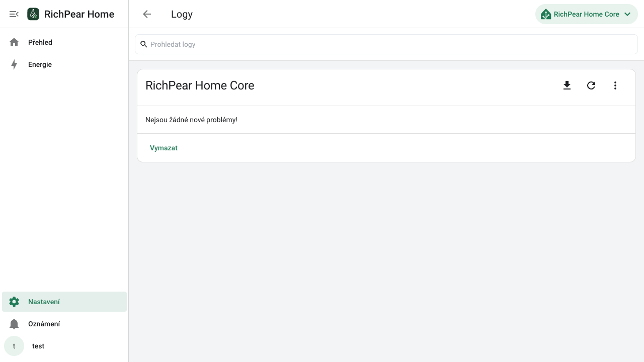Open Oznámení notifications panel

tap(64, 324)
